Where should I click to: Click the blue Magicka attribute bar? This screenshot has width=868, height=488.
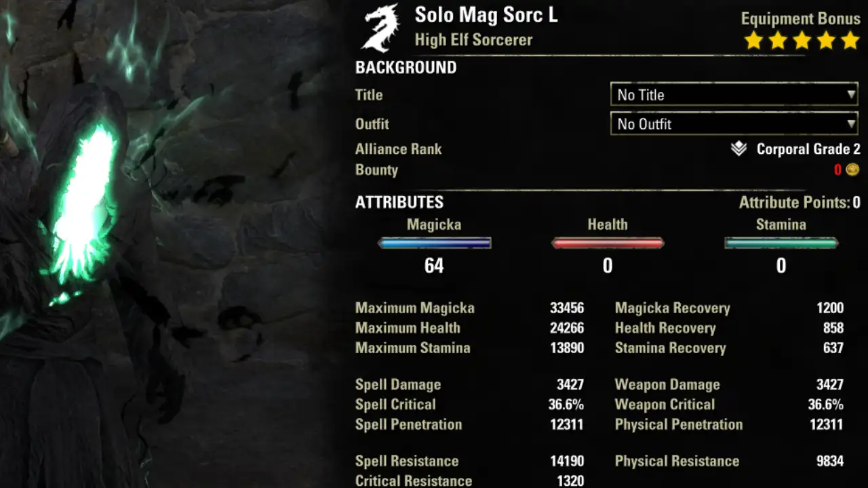pos(434,243)
